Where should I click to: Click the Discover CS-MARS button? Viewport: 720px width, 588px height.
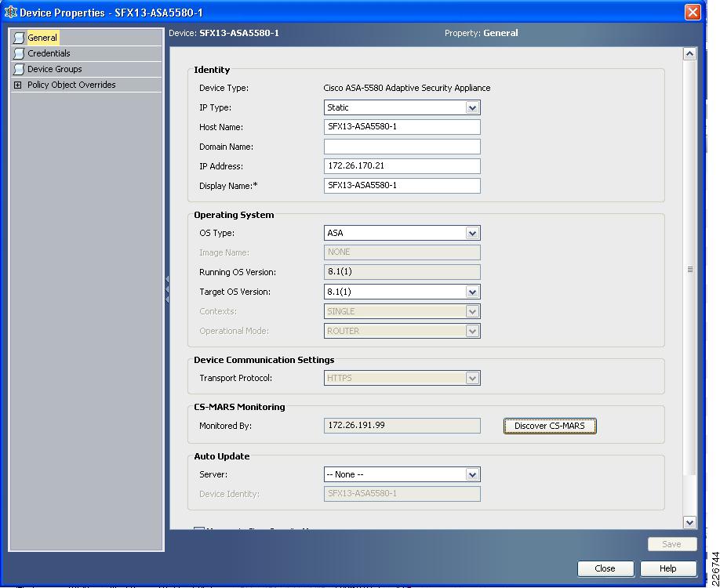pyautogui.click(x=550, y=426)
